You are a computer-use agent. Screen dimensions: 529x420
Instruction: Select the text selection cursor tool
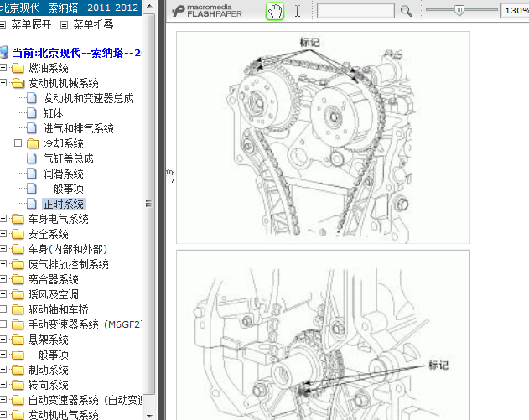(298, 11)
